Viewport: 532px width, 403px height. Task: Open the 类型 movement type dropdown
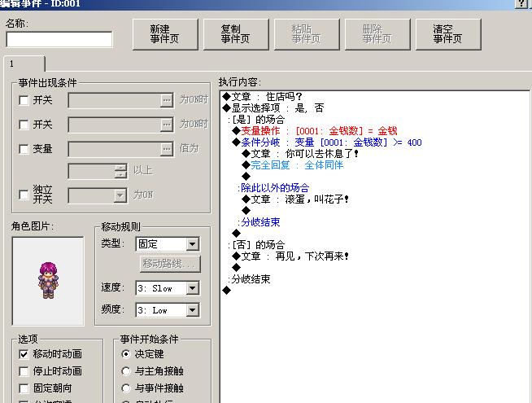coord(192,243)
